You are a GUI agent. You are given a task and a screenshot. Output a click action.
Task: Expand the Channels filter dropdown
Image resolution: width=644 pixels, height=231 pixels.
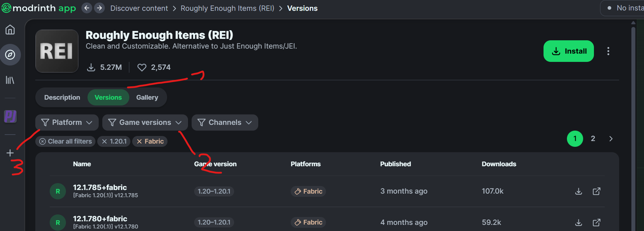[224, 122]
